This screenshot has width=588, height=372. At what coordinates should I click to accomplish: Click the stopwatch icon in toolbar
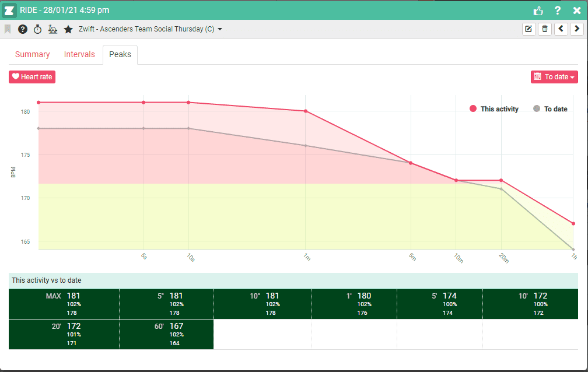tap(37, 29)
